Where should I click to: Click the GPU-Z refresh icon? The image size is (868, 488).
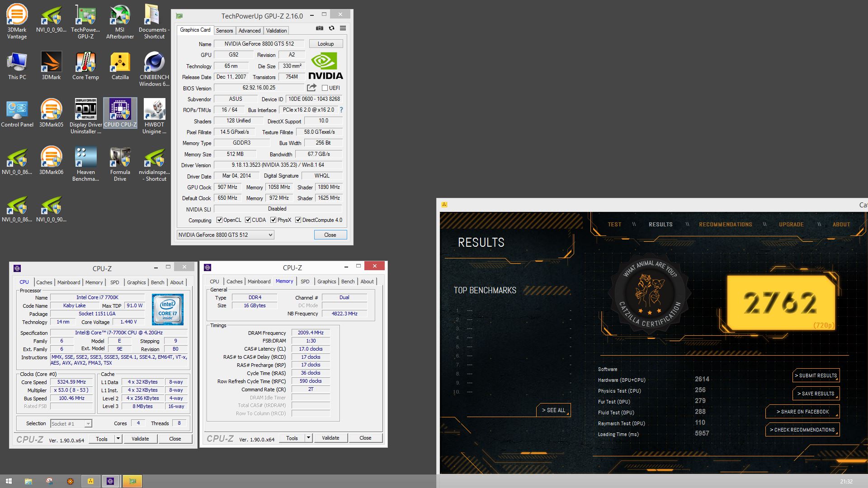point(331,28)
